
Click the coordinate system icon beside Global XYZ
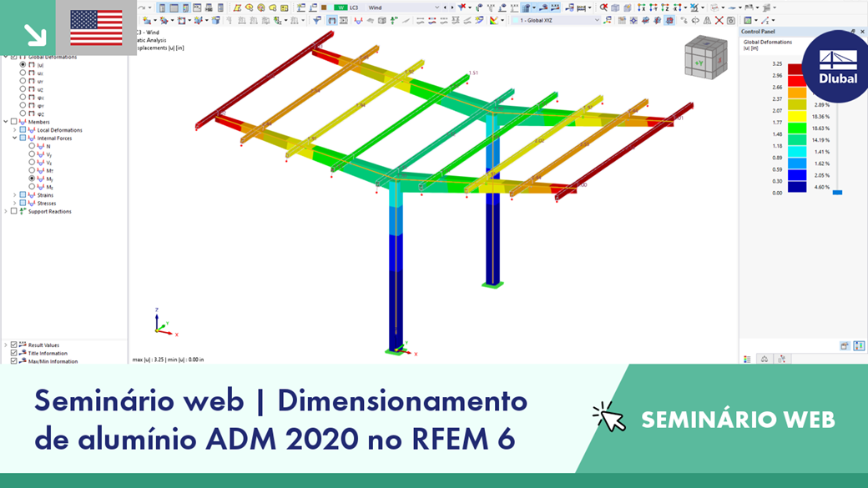coord(608,21)
